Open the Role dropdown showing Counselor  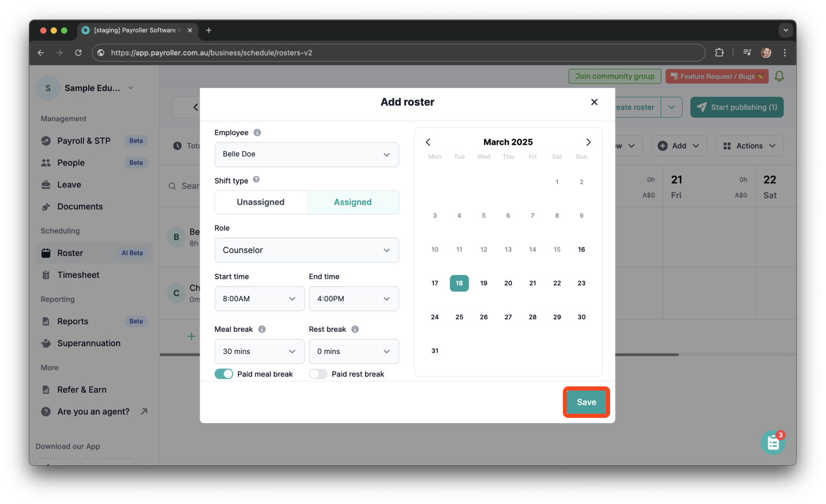coord(307,250)
